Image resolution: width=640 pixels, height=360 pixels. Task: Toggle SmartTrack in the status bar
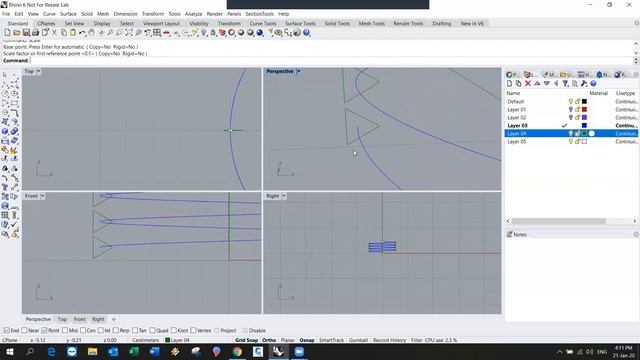coord(331,340)
